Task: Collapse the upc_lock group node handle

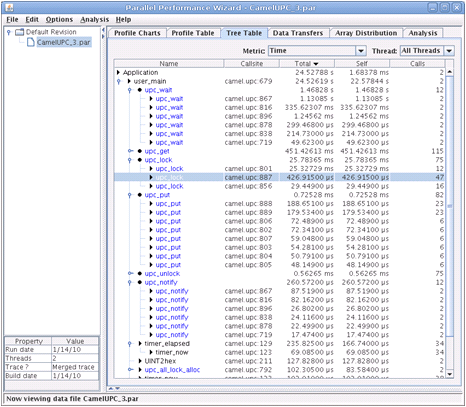Action: 130,160
